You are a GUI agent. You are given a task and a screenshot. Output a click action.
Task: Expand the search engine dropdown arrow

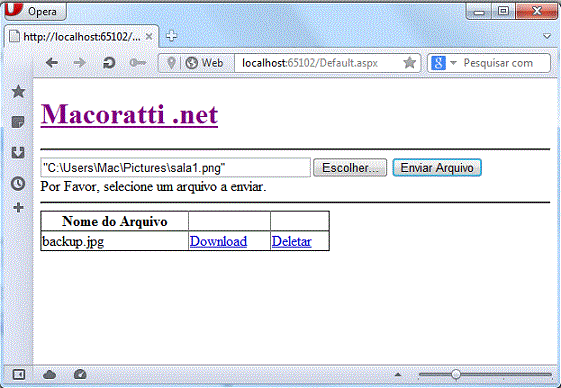tap(453, 63)
